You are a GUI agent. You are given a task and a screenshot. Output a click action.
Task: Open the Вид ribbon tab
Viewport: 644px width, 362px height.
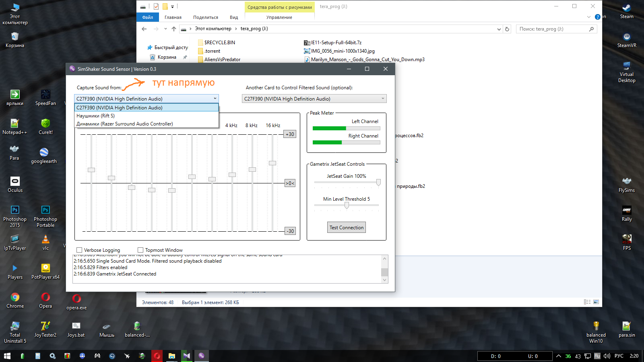pos(234,17)
